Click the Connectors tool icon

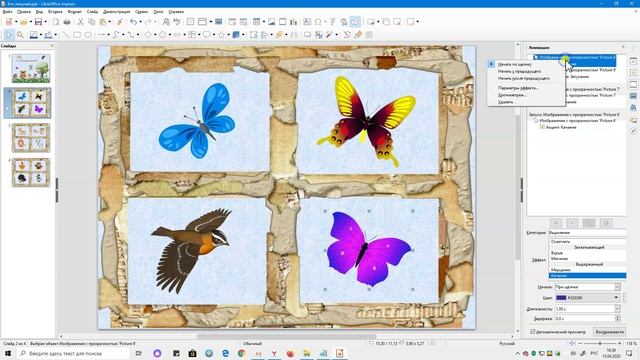pos(131,35)
